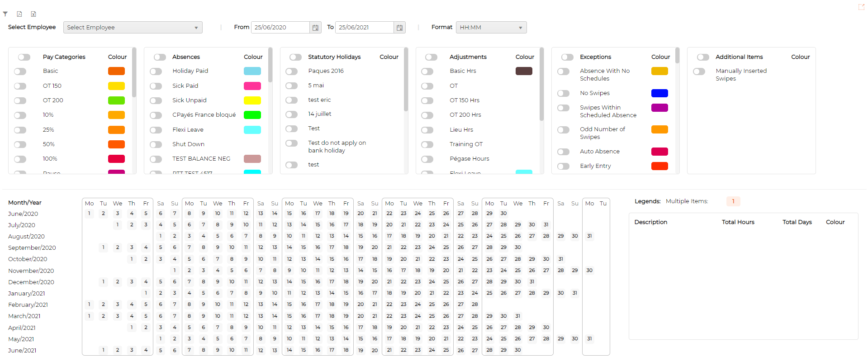
Task: Click the From date field 25/06/2020
Action: 280,28
